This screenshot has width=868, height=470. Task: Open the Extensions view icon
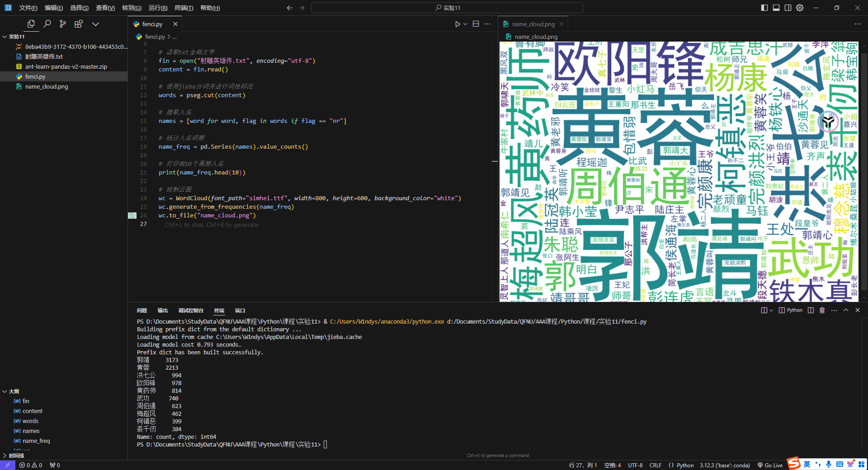[x=79, y=24]
